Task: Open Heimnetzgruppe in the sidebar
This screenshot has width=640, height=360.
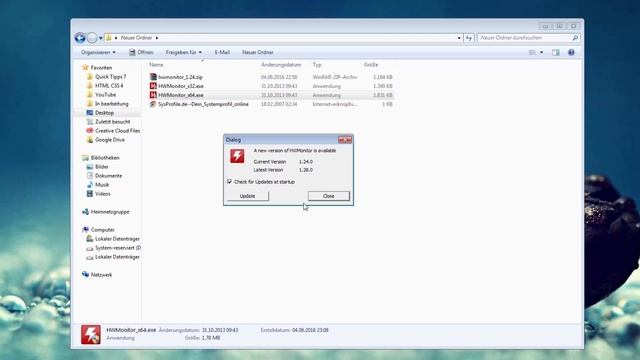Action: [110, 212]
